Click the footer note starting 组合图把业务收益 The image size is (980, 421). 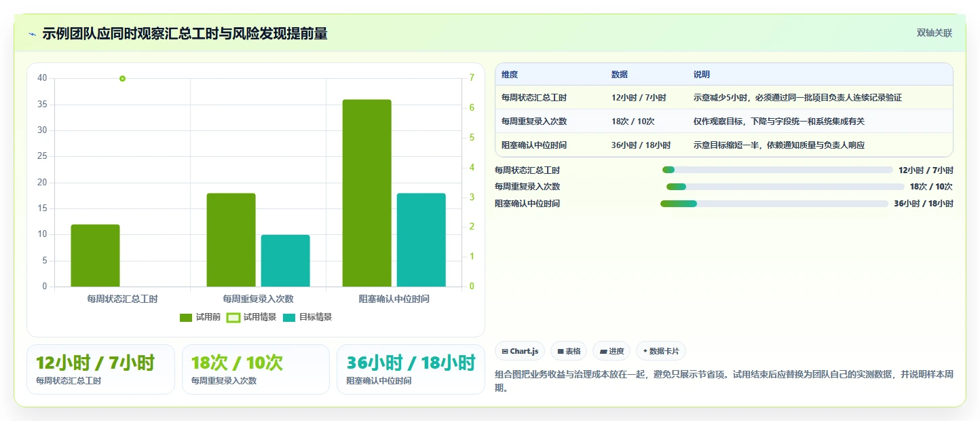click(x=724, y=381)
